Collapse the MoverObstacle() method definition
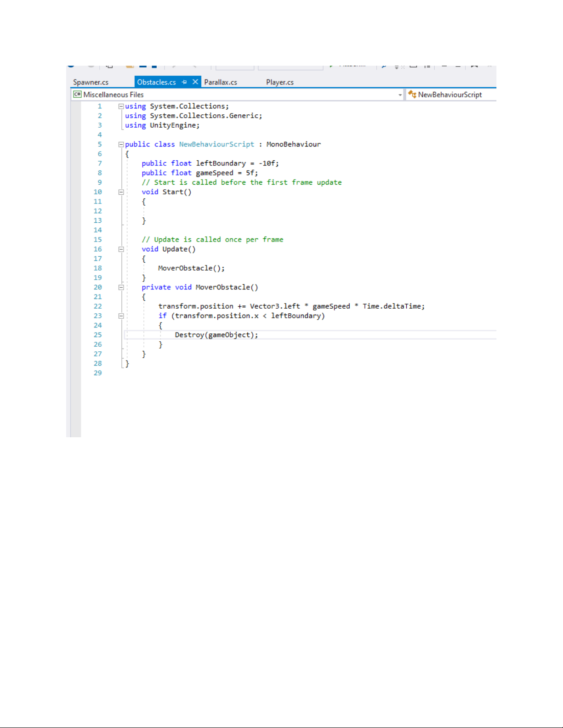Screen dimensions: 563x728 click(121, 288)
